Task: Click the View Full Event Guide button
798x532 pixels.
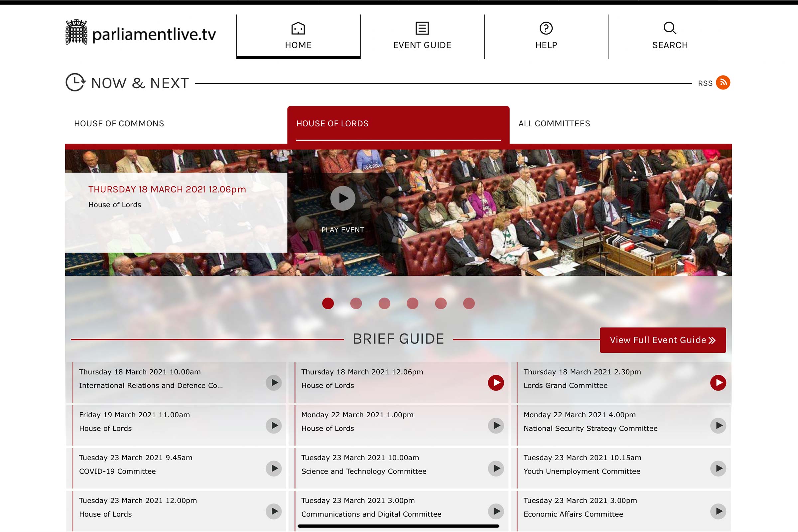Action: click(663, 340)
